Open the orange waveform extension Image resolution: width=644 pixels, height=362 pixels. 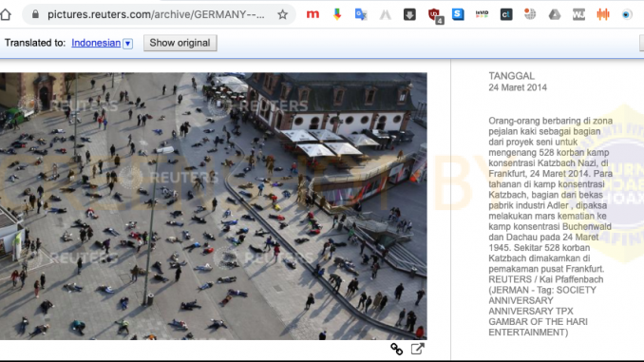tap(603, 14)
